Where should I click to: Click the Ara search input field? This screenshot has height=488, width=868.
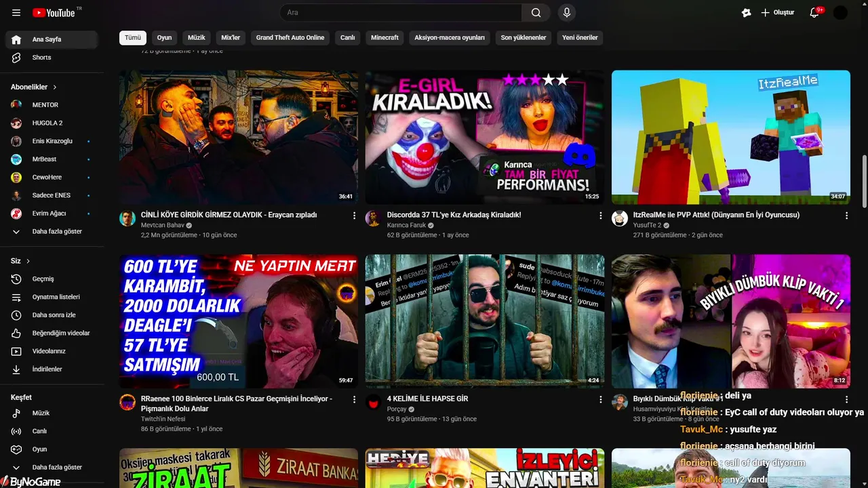(401, 12)
